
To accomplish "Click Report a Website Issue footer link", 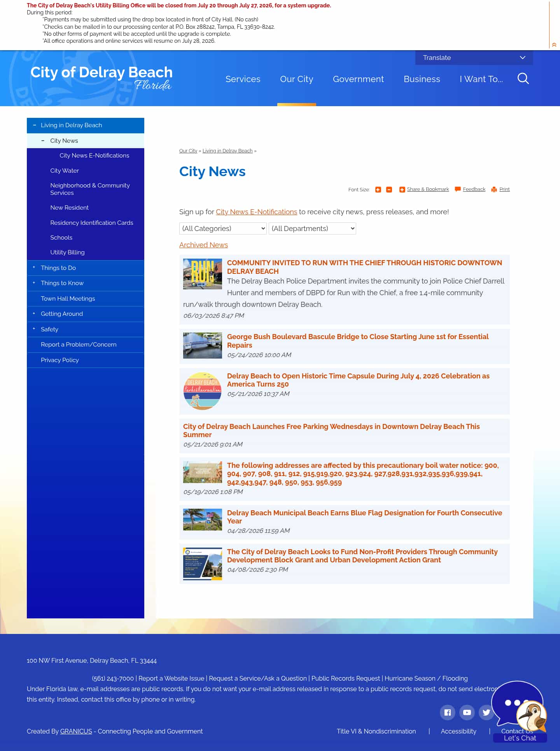I will [x=171, y=678].
